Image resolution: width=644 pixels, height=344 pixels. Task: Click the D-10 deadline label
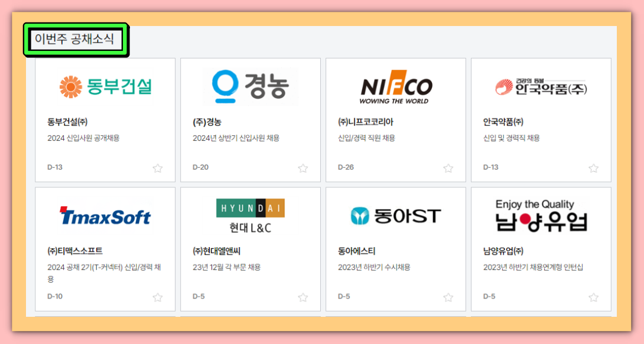(x=55, y=296)
